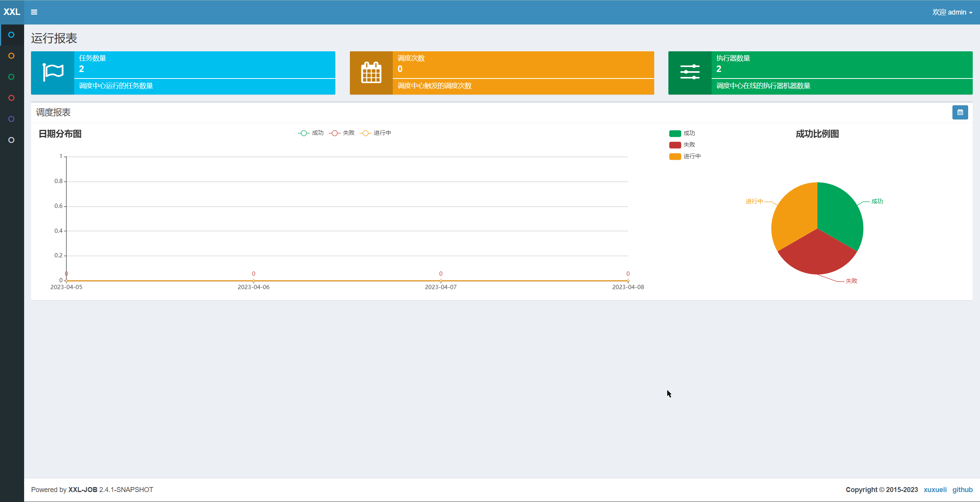Click the 2023-04-07 axis label
This screenshot has height=502, width=980.
pos(441,287)
